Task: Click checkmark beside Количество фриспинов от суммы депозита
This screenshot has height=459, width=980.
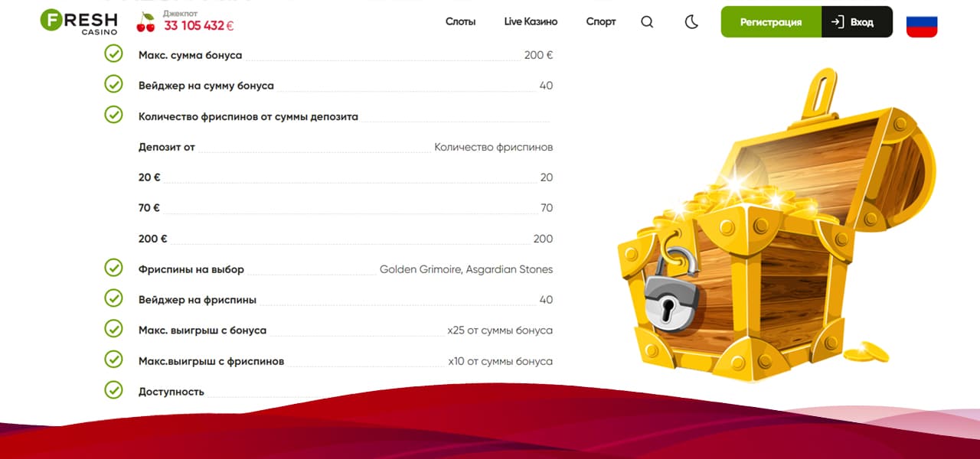Action: 113,115
